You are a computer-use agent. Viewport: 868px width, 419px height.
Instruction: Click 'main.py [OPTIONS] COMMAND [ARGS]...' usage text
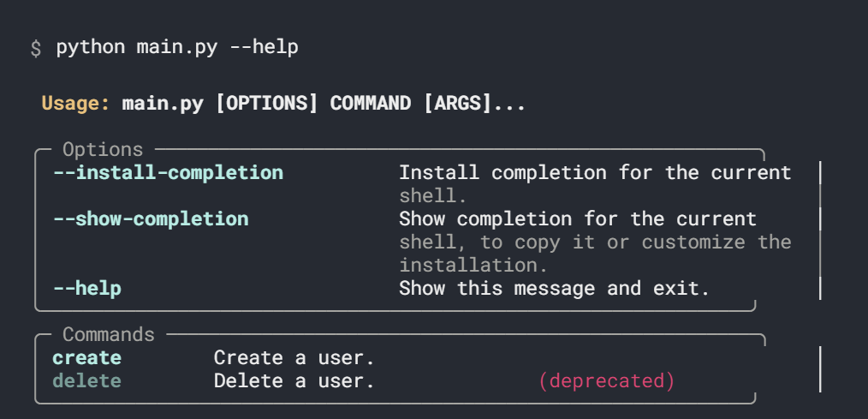[x=324, y=105]
